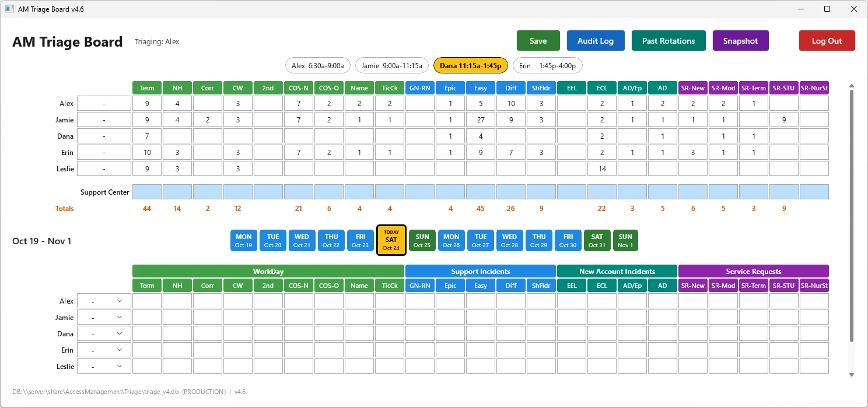Switch to FRI Oct 30

[568, 240]
